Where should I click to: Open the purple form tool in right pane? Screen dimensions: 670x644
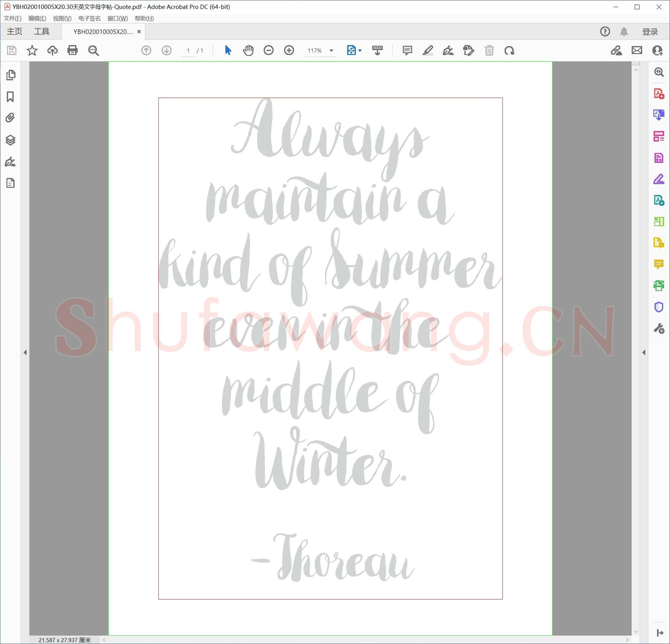click(x=659, y=158)
